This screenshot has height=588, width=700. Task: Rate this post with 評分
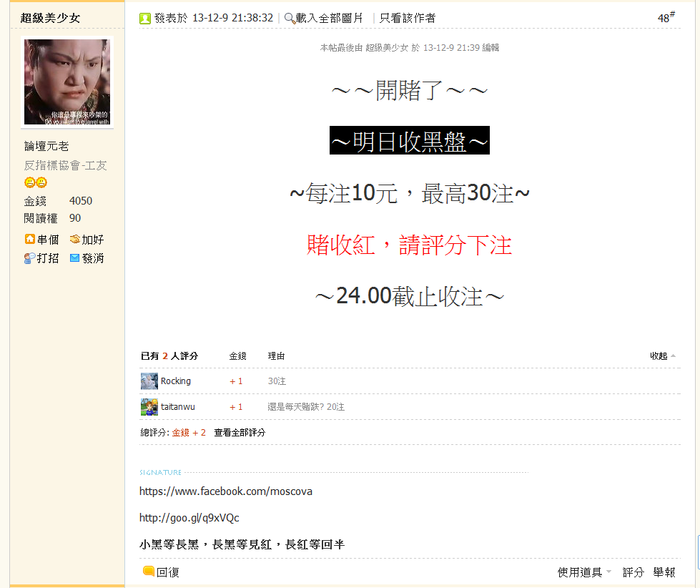click(x=633, y=572)
